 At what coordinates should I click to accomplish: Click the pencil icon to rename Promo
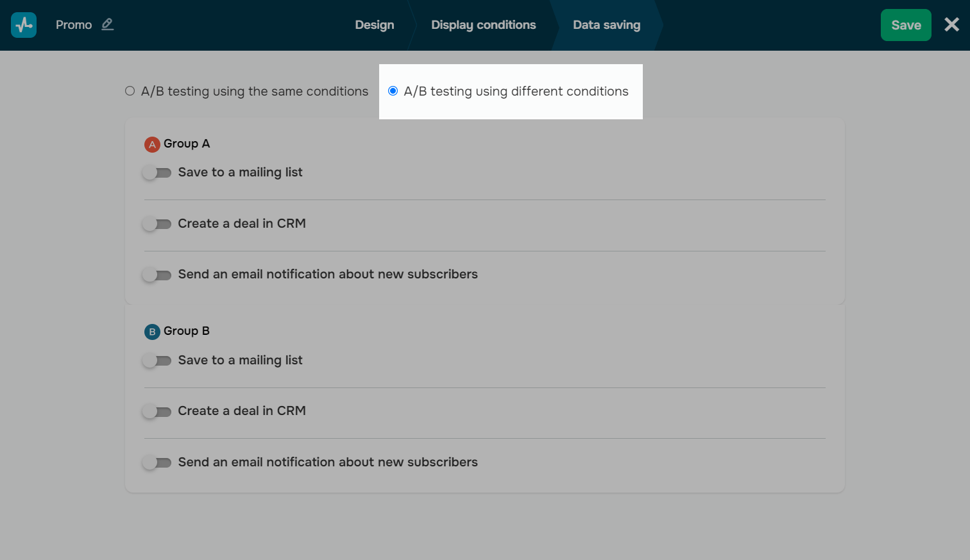tap(108, 24)
